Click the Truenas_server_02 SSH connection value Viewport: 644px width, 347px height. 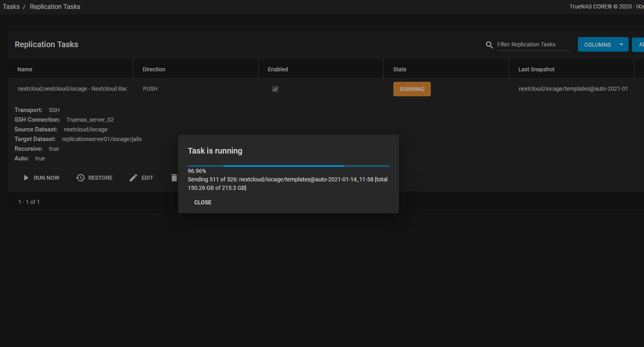tap(90, 120)
